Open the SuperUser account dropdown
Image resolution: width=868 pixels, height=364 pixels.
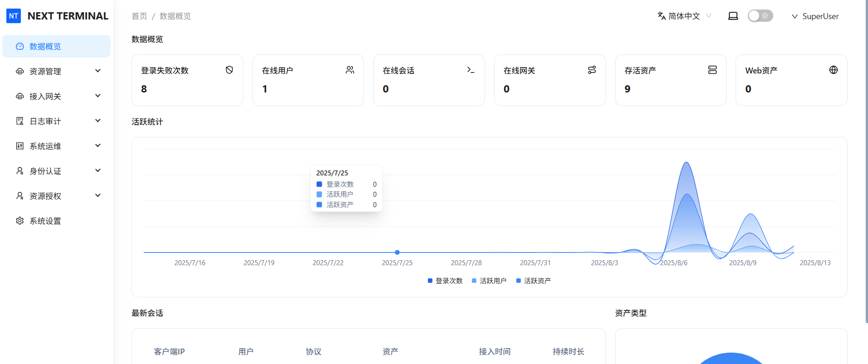pos(815,16)
